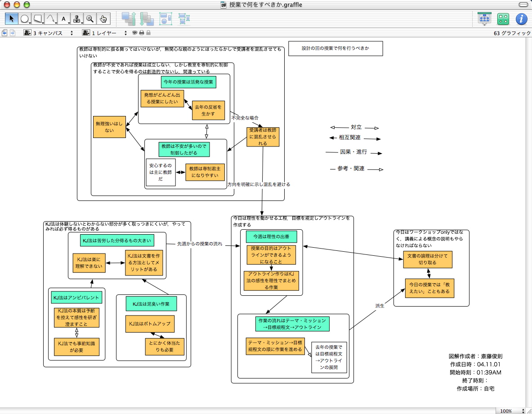This screenshot has width=532, height=414.
Task: Select the green 今年の授業は活発な授業 box
Action: pos(188,82)
